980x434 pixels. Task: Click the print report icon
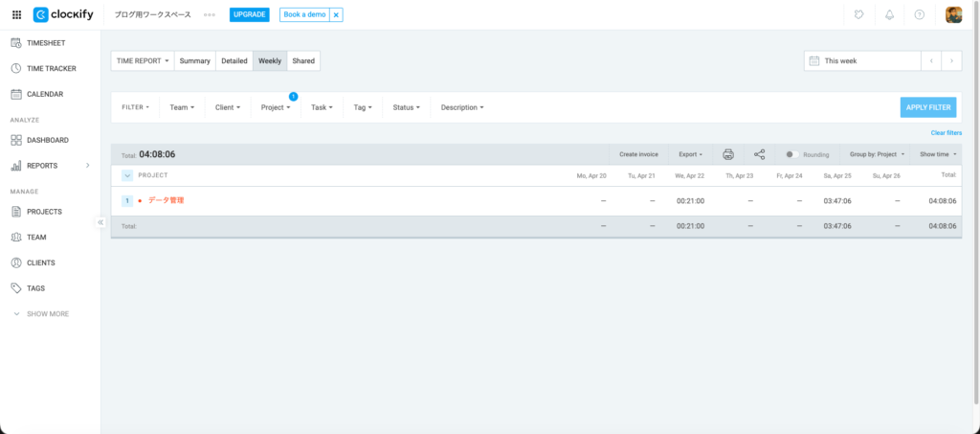pyautogui.click(x=728, y=154)
